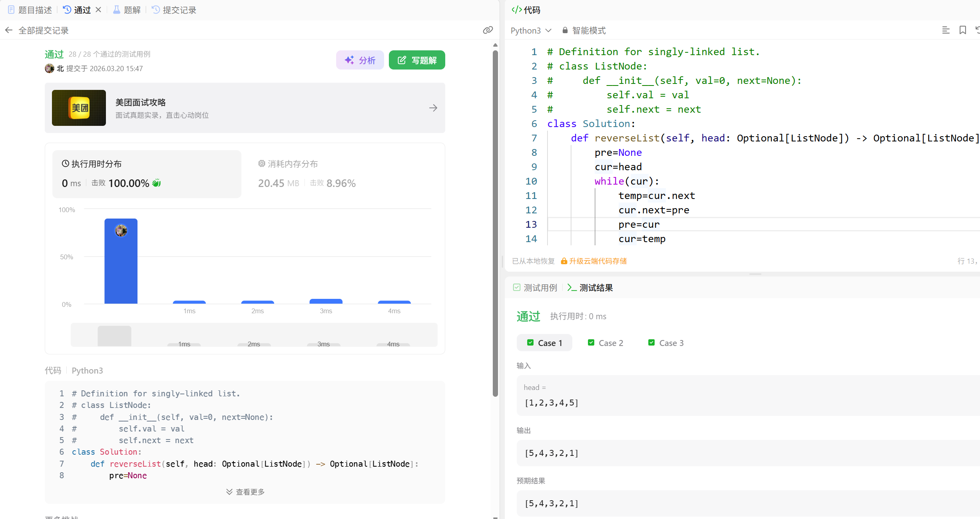Open the 美团面试攻略 banner arrow
The width and height of the screenshot is (980, 519).
pyautogui.click(x=433, y=108)
